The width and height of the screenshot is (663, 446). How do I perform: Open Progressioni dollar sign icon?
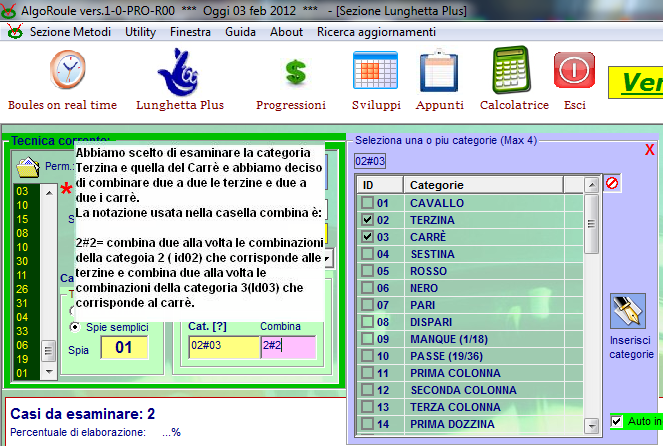pos(296,71)
